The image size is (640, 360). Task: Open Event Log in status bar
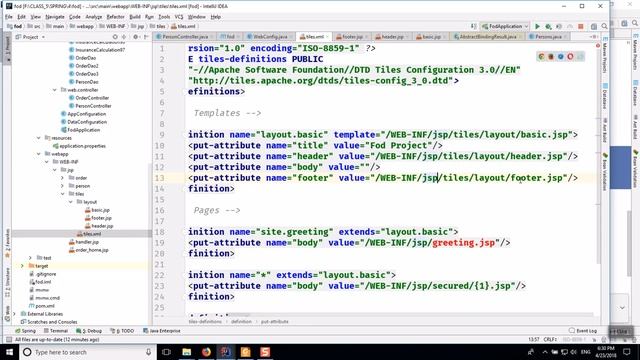(x=583, y=331)
